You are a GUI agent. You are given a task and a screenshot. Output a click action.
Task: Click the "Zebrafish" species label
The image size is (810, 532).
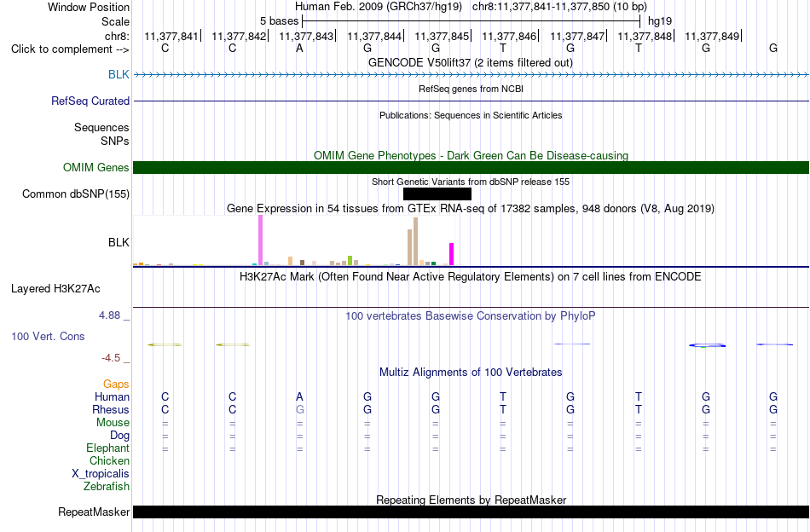coord(107,487)
